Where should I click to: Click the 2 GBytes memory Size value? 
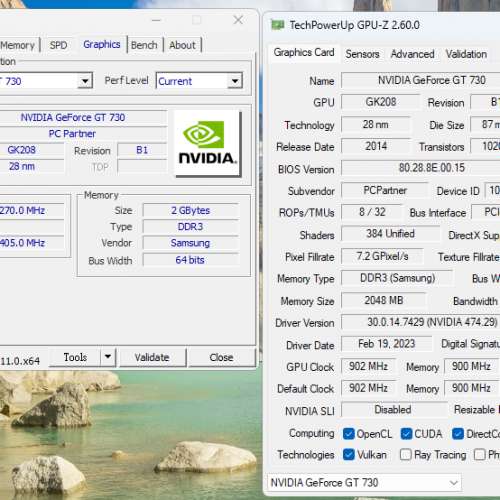point(191,211)
